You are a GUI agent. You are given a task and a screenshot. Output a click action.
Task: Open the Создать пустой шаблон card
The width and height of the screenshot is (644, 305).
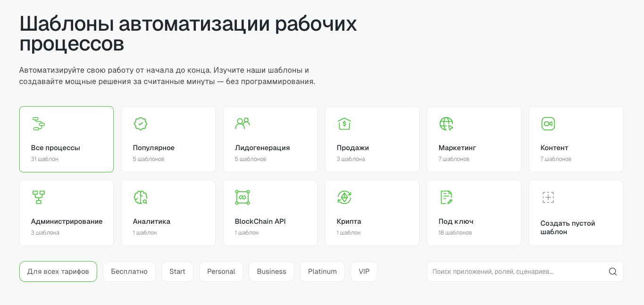(x=576, y=213)
